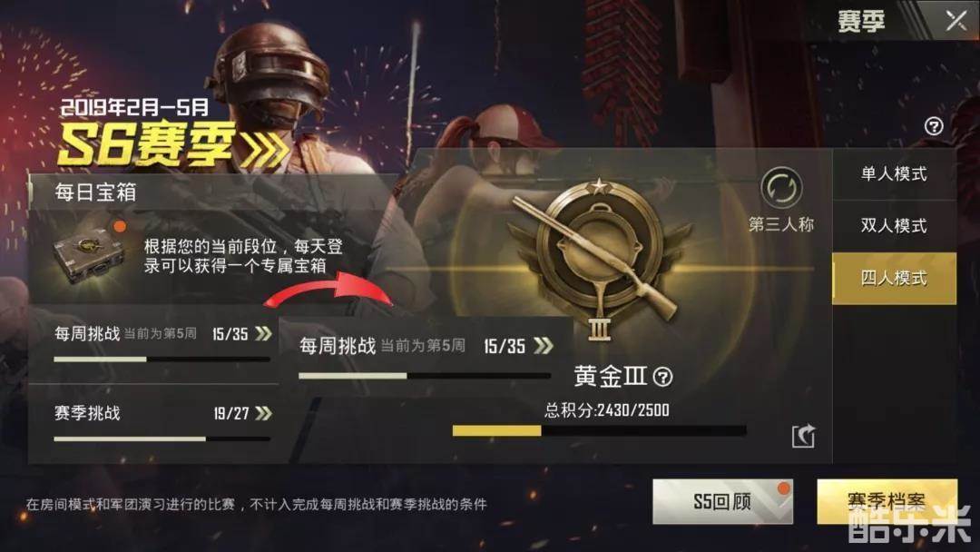
Task: Click the 总积分 2430/2500 progress bar
Action: [x=600, y=430]
